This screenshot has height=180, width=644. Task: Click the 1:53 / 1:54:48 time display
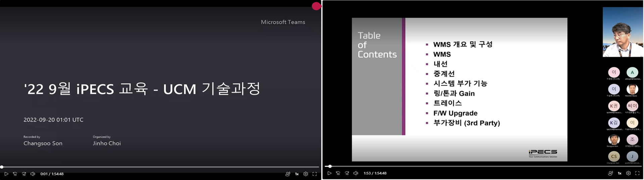[375, 173]
